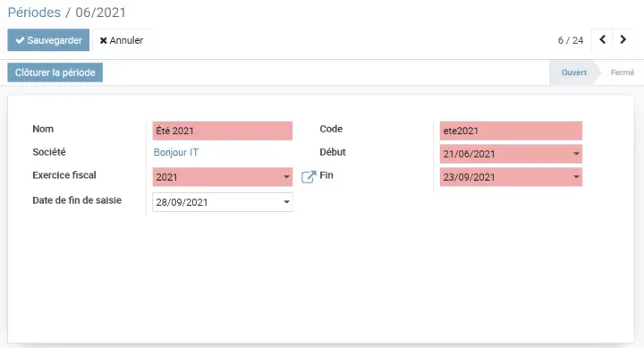Go to the previous record arrow
Image resolution: width=644 pixels, height=348 pixels.
pyautogui.click(x=602, y=40)
